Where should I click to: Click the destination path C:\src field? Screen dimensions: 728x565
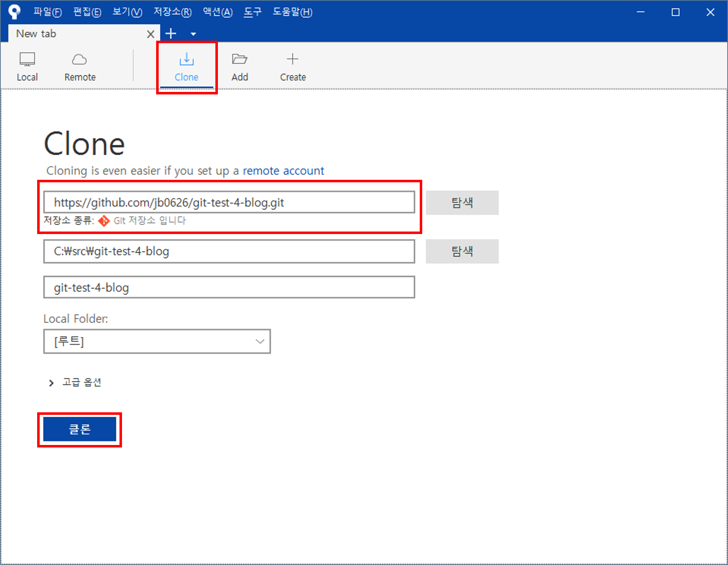pos(229,251)
